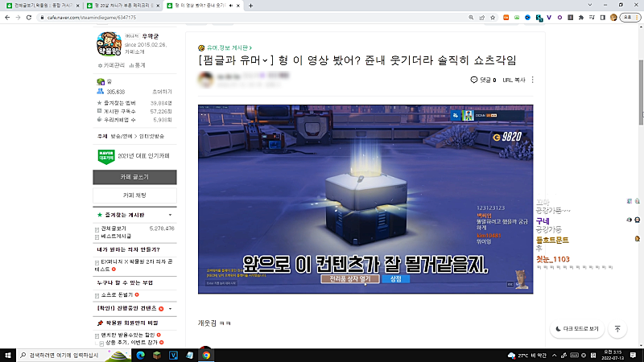Image resolution: width=644 pixels, height=362 pixels.
Task: Open the 멤버만 받을수있는 할인 board
Action: (x=128, y=335)
